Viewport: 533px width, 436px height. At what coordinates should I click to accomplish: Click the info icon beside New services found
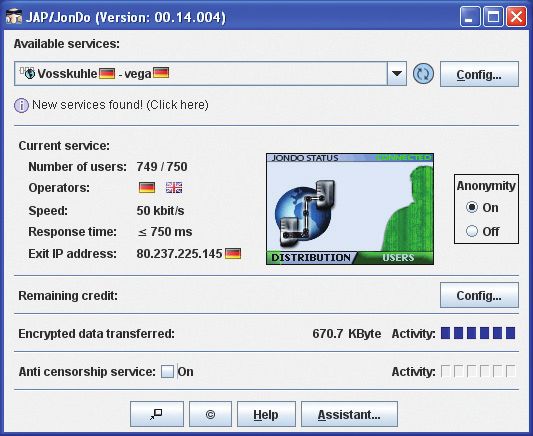point(21,105)
